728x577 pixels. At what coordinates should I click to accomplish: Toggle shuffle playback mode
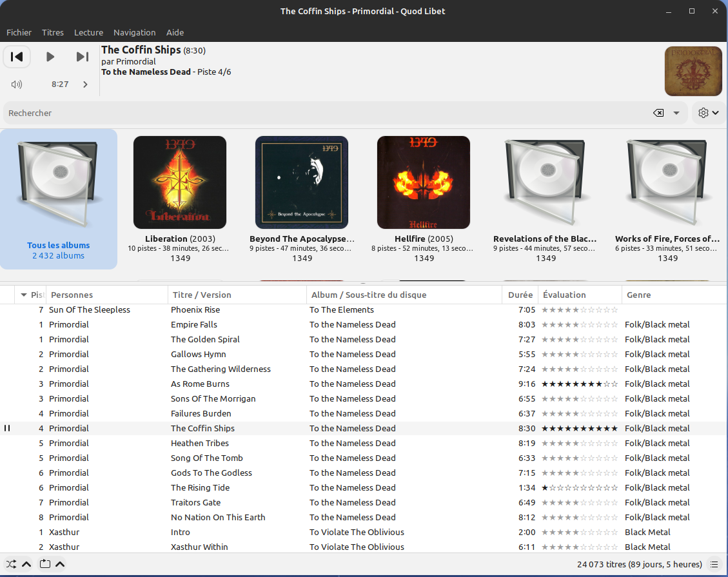(x=12, y=564)
